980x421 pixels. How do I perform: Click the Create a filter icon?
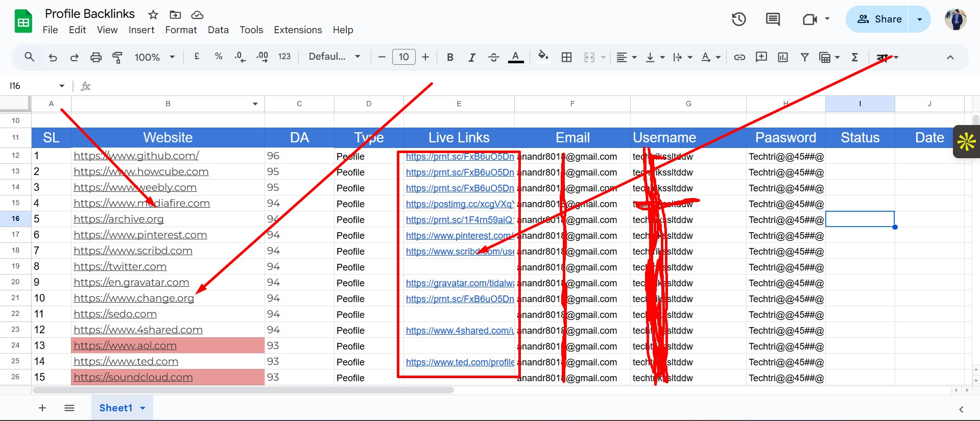pos(804,57)
